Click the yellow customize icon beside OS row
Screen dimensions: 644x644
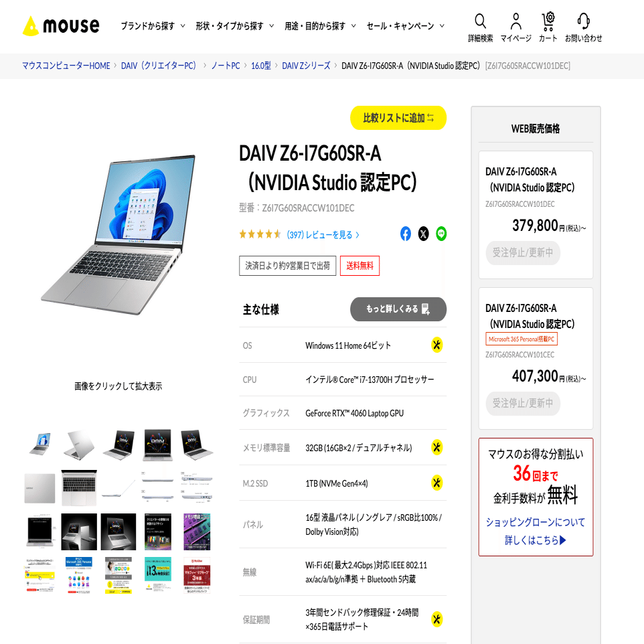point(437,345)
